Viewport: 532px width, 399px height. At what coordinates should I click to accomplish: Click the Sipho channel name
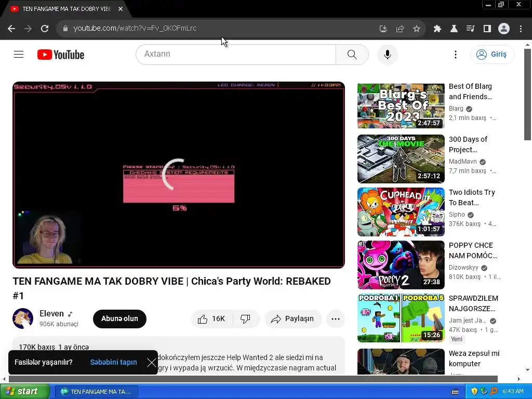[x=457, y=215]
